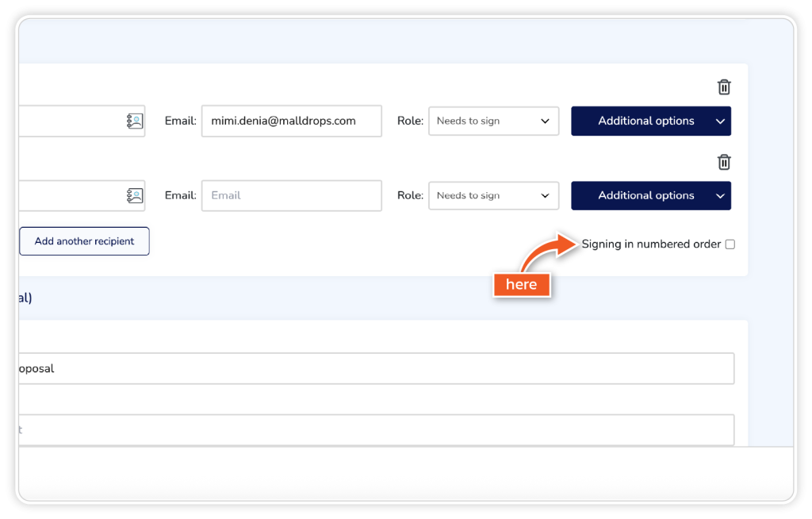Expand Additional options for the first recipient

click(x=650, y=121)
